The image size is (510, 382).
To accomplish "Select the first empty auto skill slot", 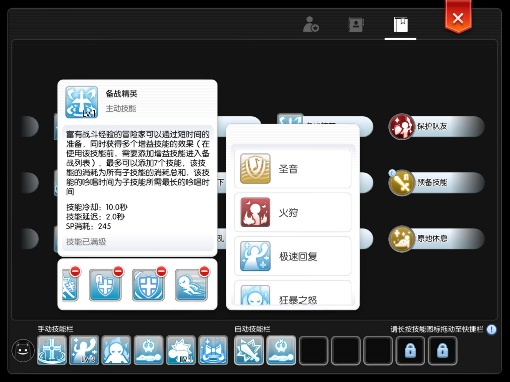I will pyautogui.click(x=313, y=350).
